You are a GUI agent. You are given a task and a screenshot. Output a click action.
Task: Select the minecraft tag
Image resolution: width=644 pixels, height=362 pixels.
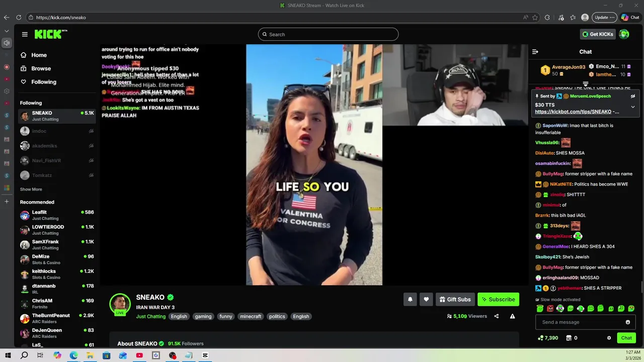pos(251,317)
